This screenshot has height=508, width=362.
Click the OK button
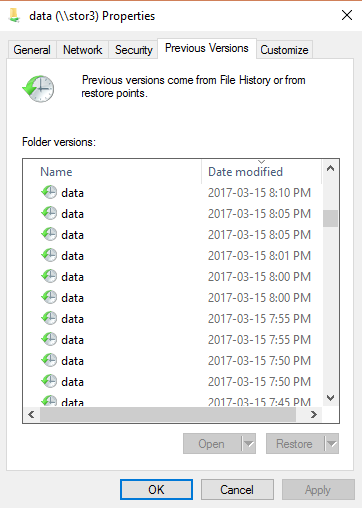point(156,489)
